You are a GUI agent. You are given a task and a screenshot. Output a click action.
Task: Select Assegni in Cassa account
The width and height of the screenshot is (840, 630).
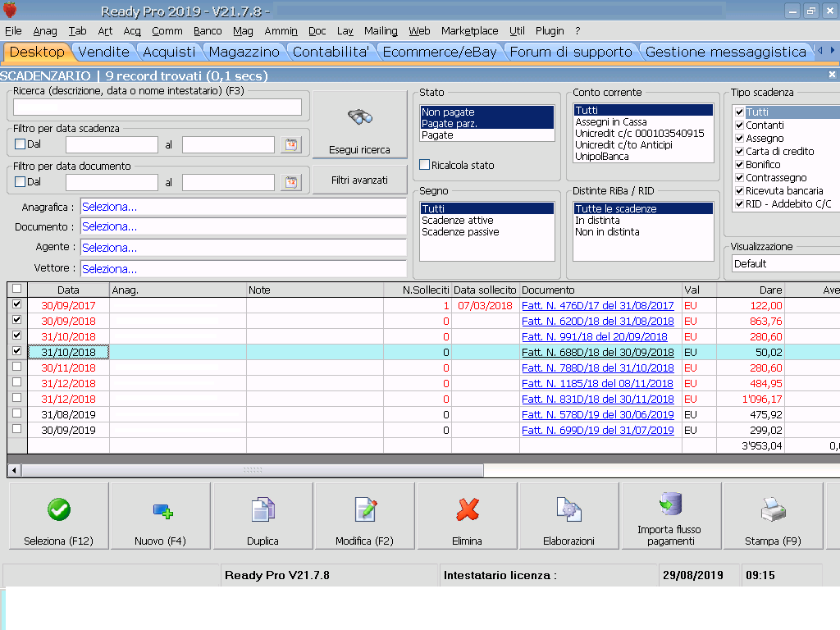(x=643, y=122)
